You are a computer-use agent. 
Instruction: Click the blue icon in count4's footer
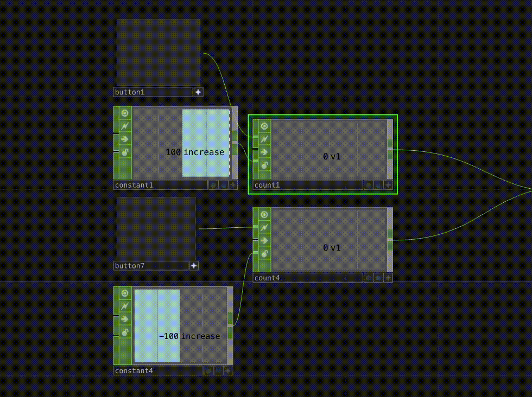click(377, 277)
